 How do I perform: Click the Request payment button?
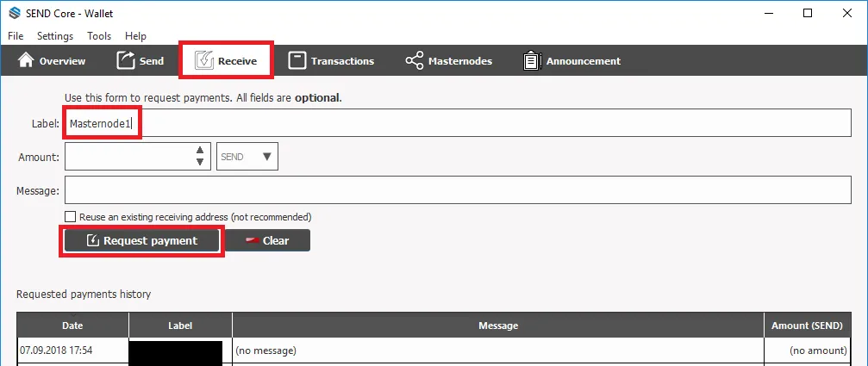click(x=141, y=241)
